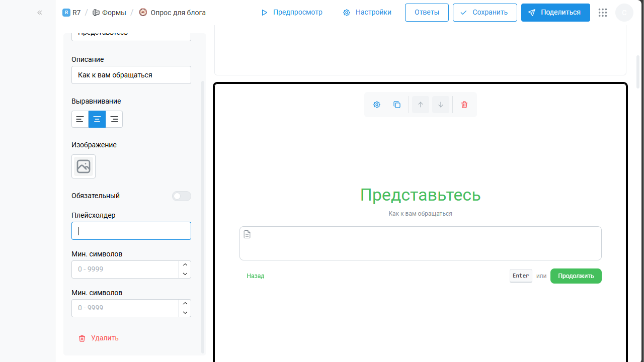Open block settings gear icon

coord(377,105)
